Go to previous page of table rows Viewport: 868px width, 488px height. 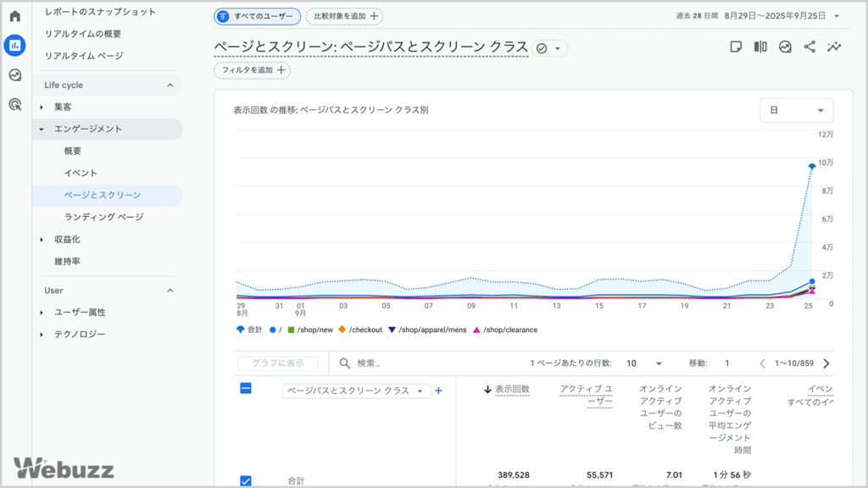pos(762,363)
